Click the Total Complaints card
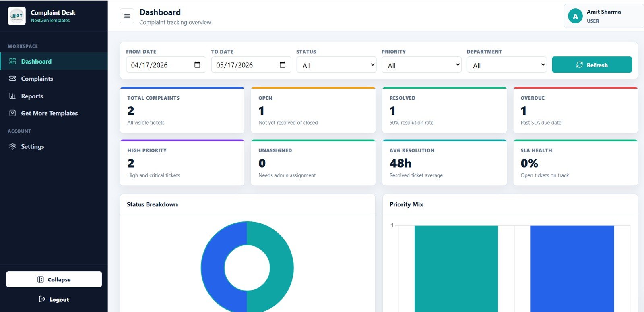This screenshot has height=312, width=644. [x=182, y=110]
